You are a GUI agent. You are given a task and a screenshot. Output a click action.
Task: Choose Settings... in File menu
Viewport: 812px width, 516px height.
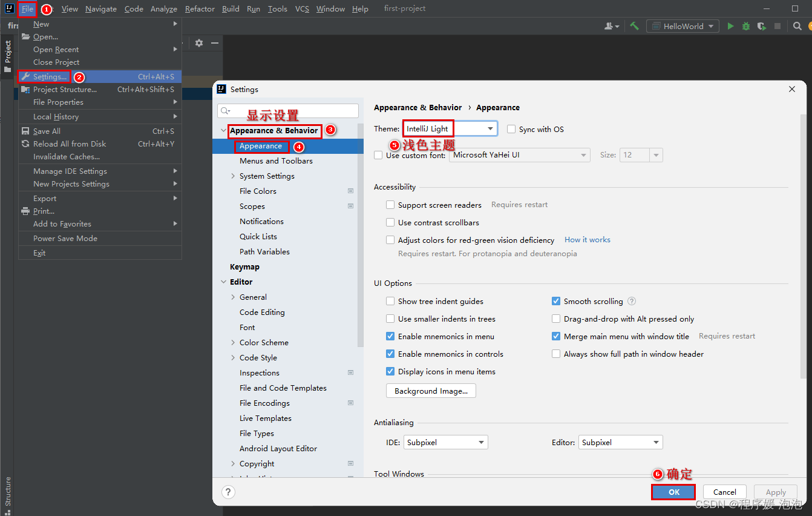click(100, 76)
